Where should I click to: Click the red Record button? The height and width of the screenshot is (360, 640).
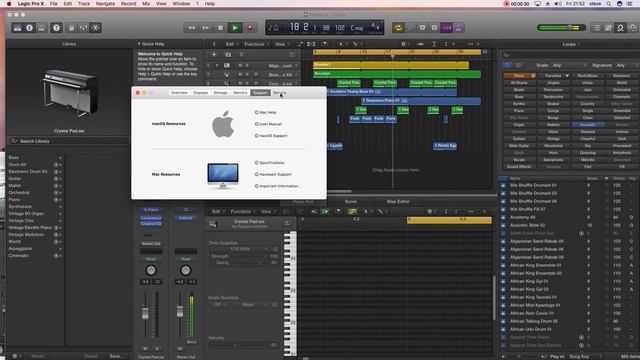point(249,28)
